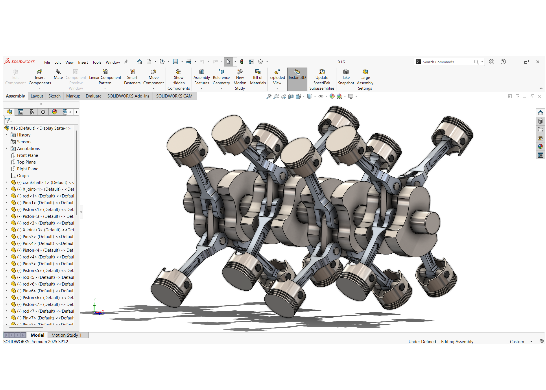Switch to the Sketch tab
This screenshot has height=390, width=546.
(x=54, y=96)
